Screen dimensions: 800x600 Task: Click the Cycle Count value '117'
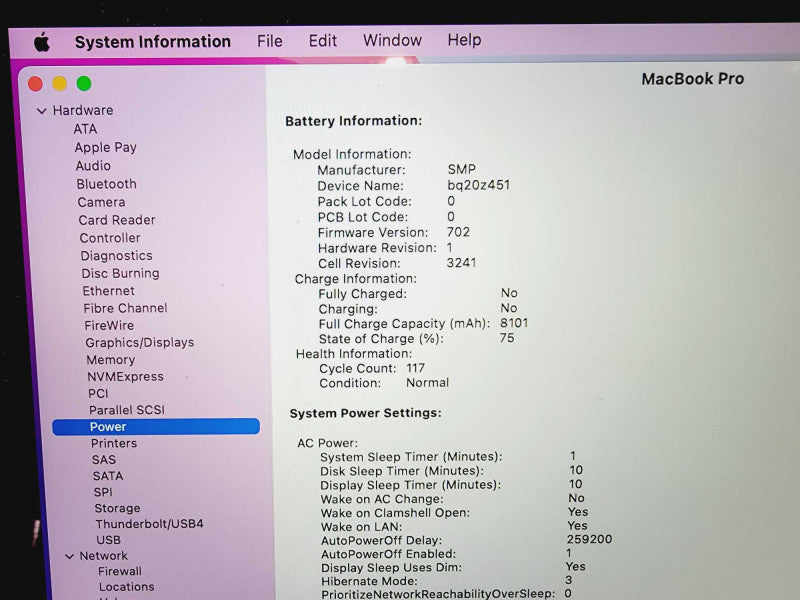pyautogui.click(x=415, y=368)
